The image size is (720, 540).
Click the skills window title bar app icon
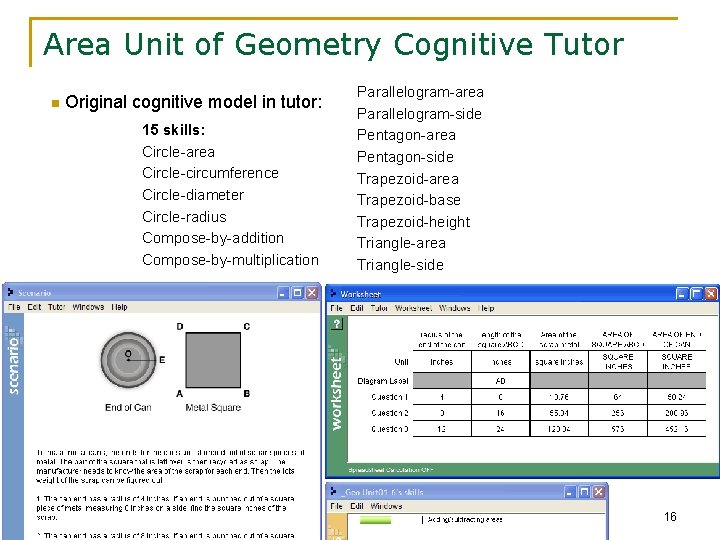click(x=333, y=492)
